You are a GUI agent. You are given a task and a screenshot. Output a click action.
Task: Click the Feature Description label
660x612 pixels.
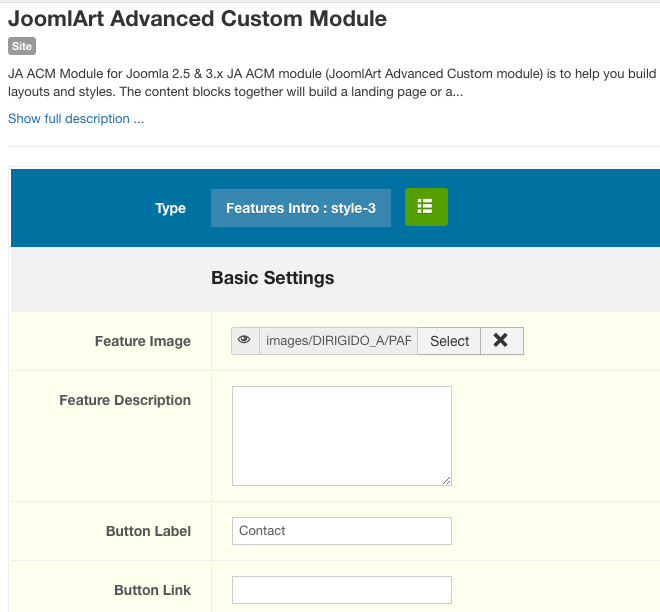point(125,400)
